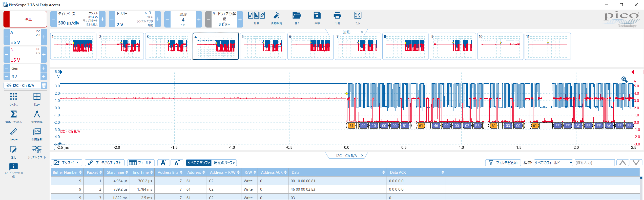
Task: Export decoded data (エクスポート)
Action: (67, 163)
